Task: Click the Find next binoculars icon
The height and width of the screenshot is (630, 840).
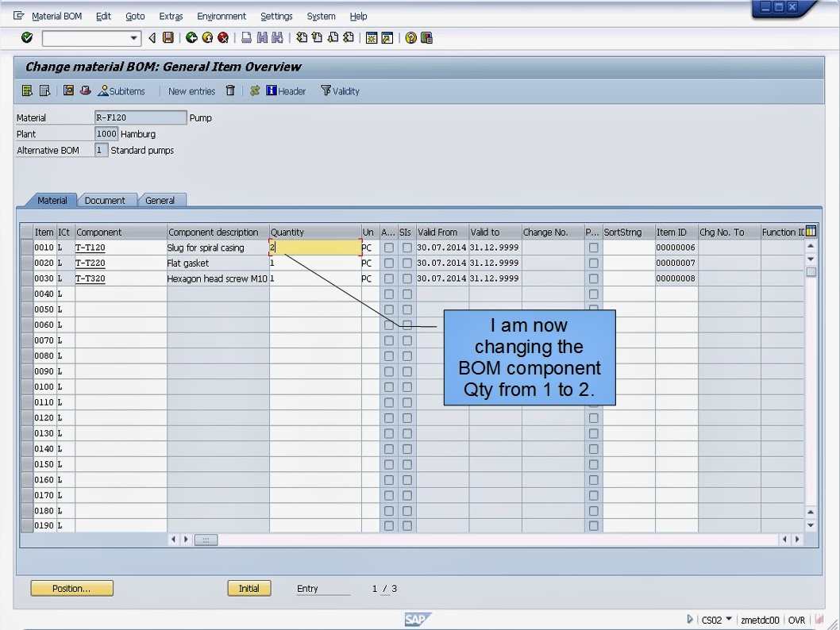Action: (277, 37)
